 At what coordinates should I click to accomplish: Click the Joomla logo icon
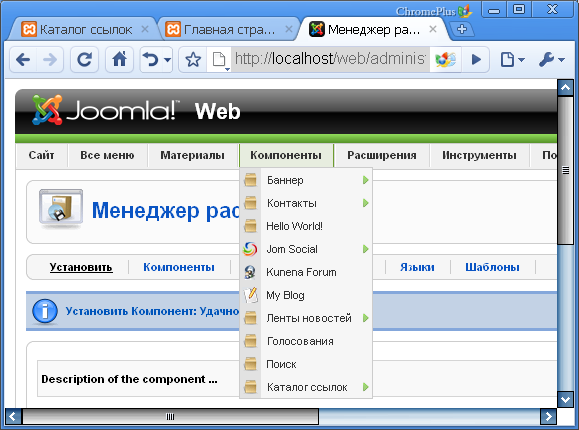[x=47, y=110]
